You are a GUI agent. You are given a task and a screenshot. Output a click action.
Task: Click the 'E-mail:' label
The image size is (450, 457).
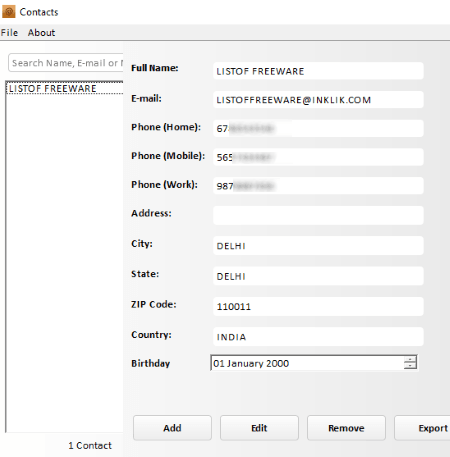146,98
